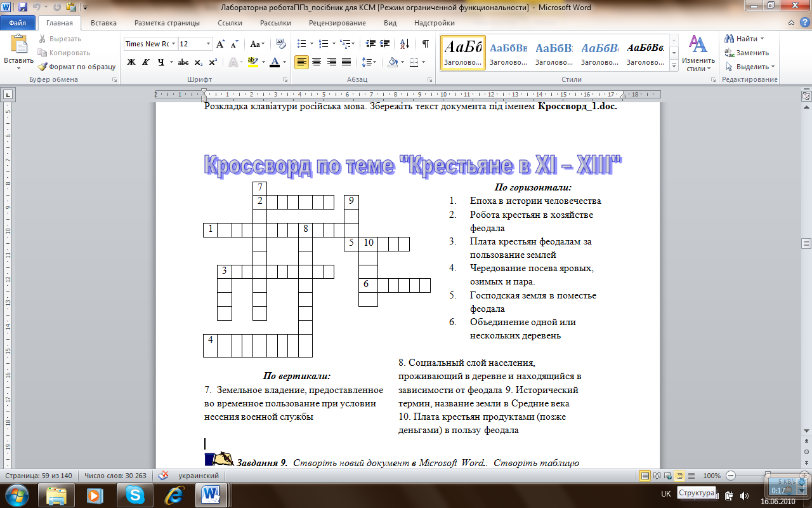
Task: Click the Replace (Заменить) command
Action: [747, 53]
